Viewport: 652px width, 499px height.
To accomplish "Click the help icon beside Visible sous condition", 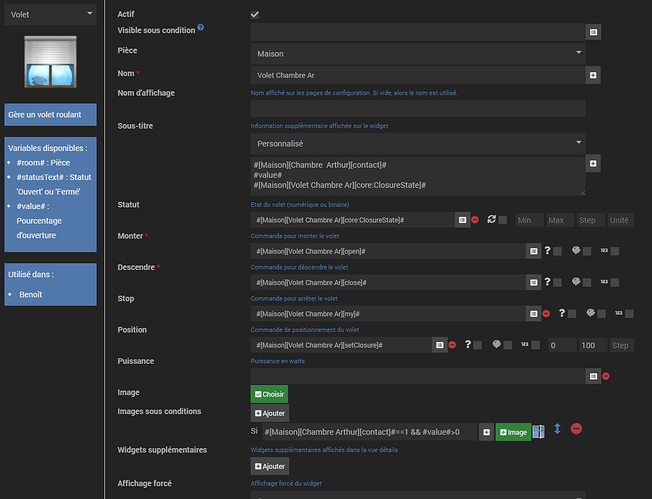I will pyautogui.click(x=200, y=27).
